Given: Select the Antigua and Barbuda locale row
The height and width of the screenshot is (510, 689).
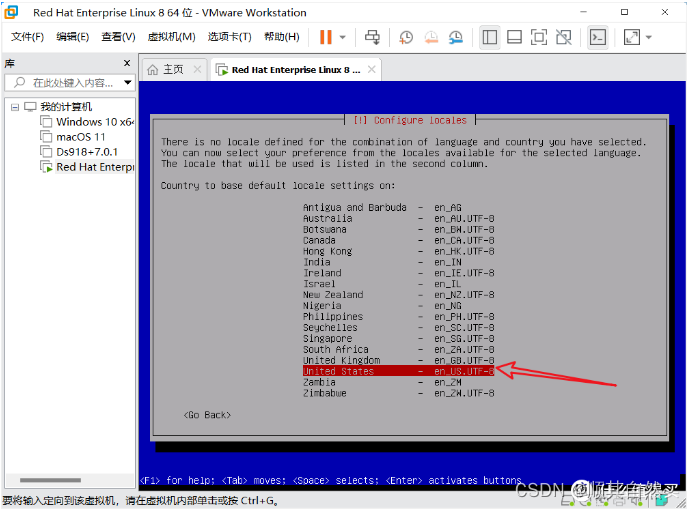Looking at the screenshot, I should (382, 207).
